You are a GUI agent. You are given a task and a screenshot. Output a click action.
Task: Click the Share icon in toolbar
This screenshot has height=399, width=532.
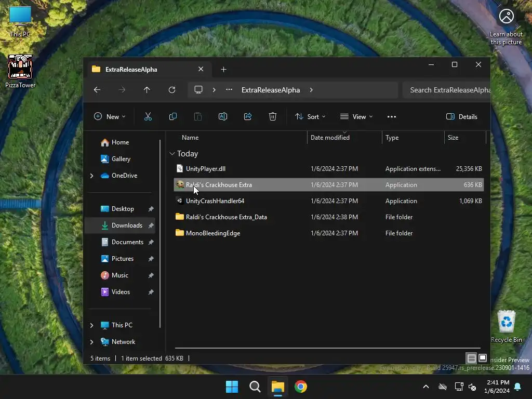(248, 117)
